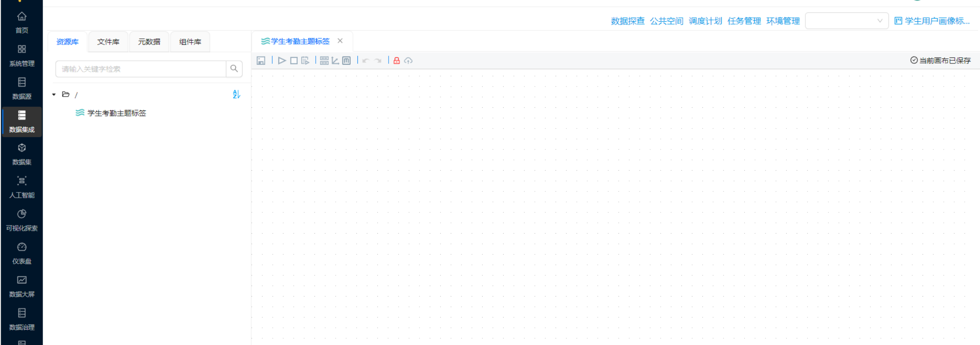The width and height of the screenshot is (980, 345).
Task: Open 系统管理 from the sidebar
Action: coord(22,56)
